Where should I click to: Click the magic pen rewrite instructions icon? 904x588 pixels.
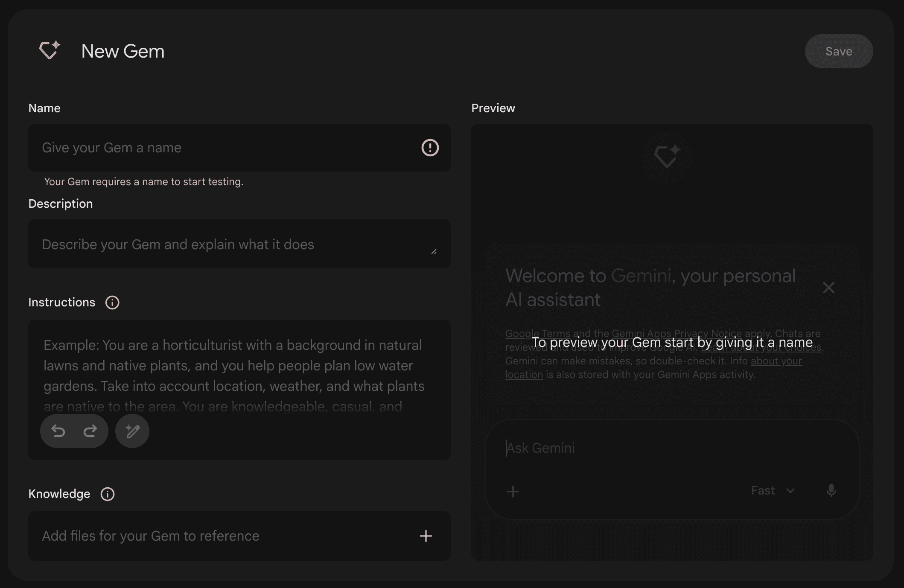click(x=132, y=431)
